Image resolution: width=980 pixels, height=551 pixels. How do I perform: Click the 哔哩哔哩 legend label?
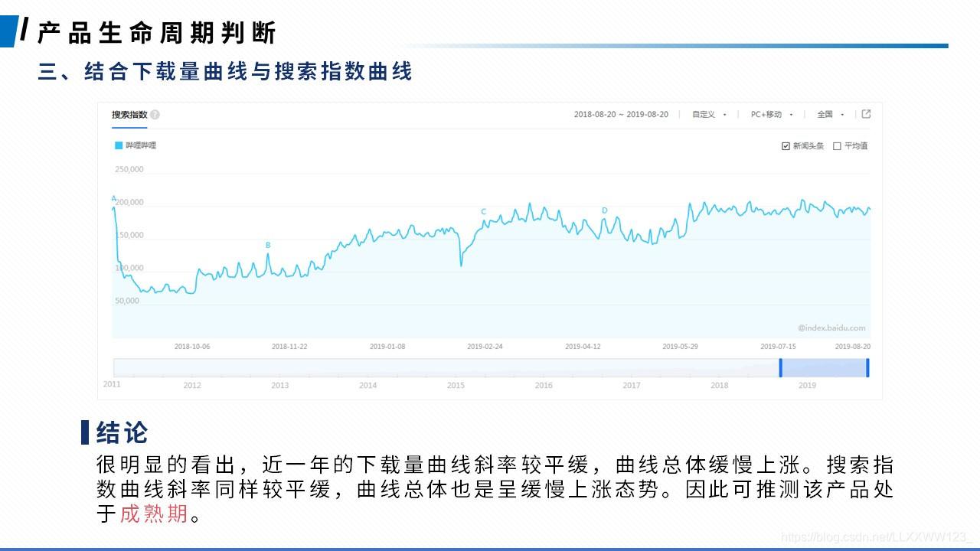(x=141, y=145)
